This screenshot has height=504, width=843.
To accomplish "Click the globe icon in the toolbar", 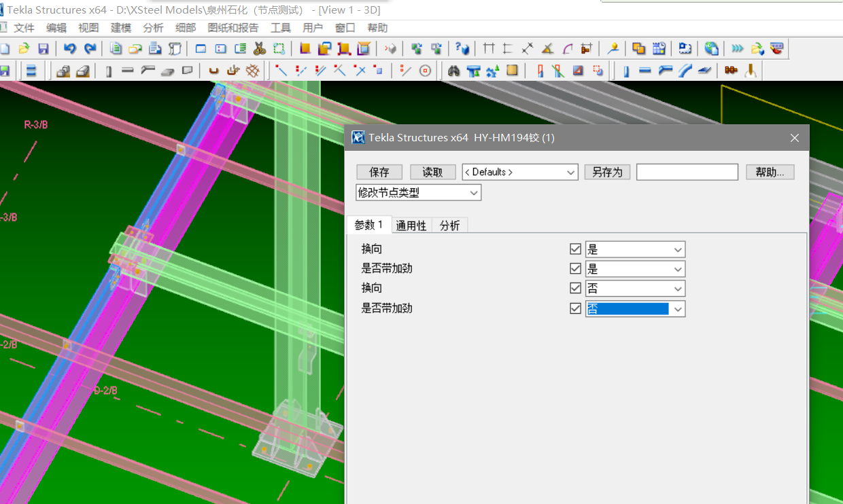I will click(711, 48).
